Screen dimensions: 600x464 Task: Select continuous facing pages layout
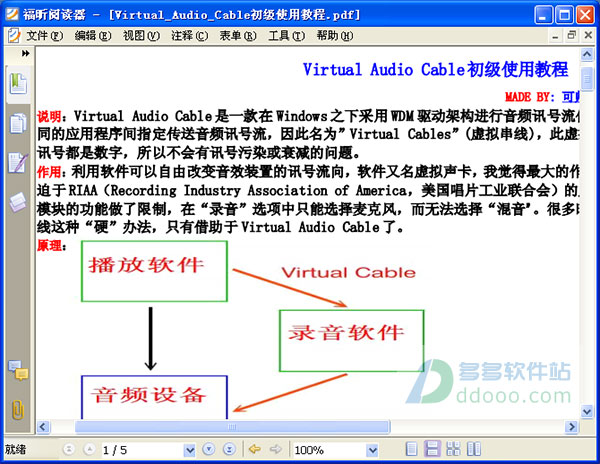coord(453,449)
